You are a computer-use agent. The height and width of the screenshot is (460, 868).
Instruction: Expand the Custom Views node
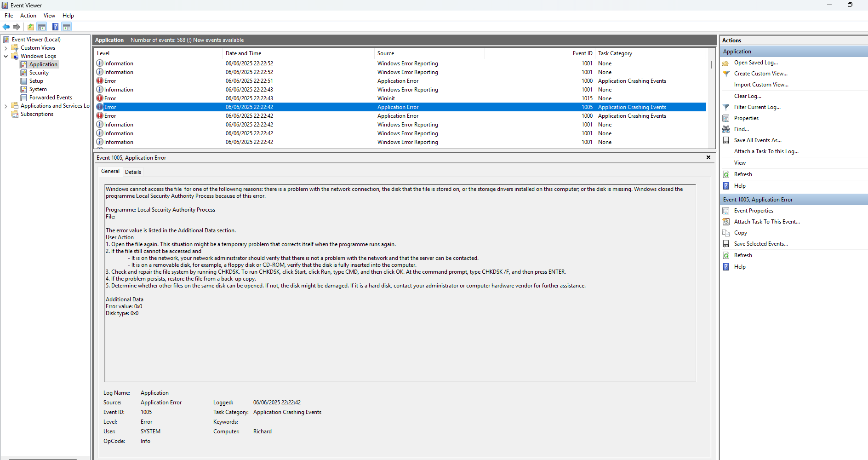(6, 48)
